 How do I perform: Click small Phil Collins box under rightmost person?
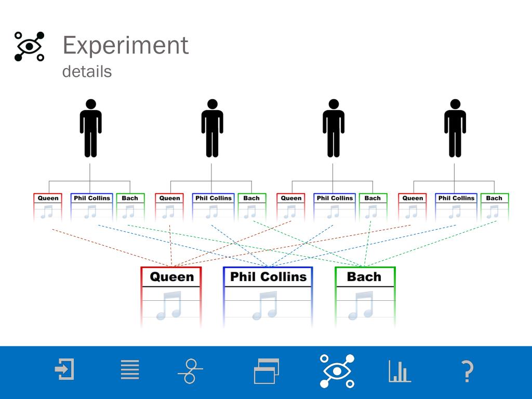[456, 207]
